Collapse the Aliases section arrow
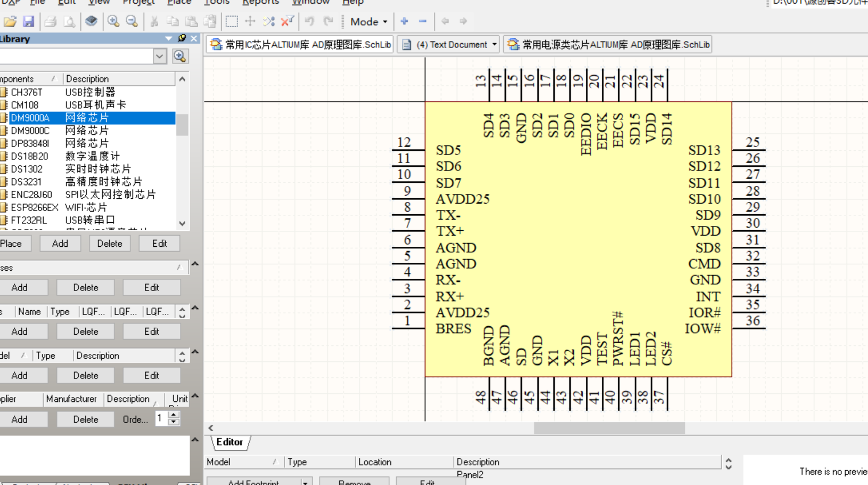 [195, 264]
